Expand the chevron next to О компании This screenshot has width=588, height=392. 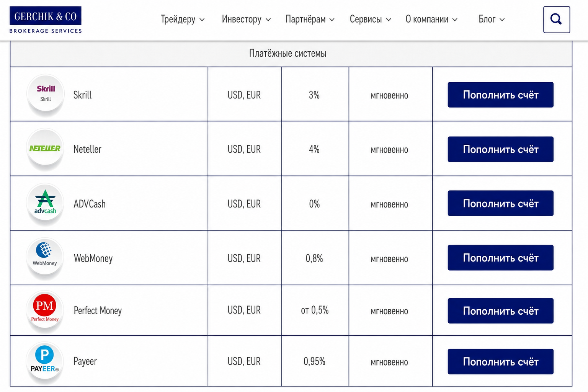point(455,20)
